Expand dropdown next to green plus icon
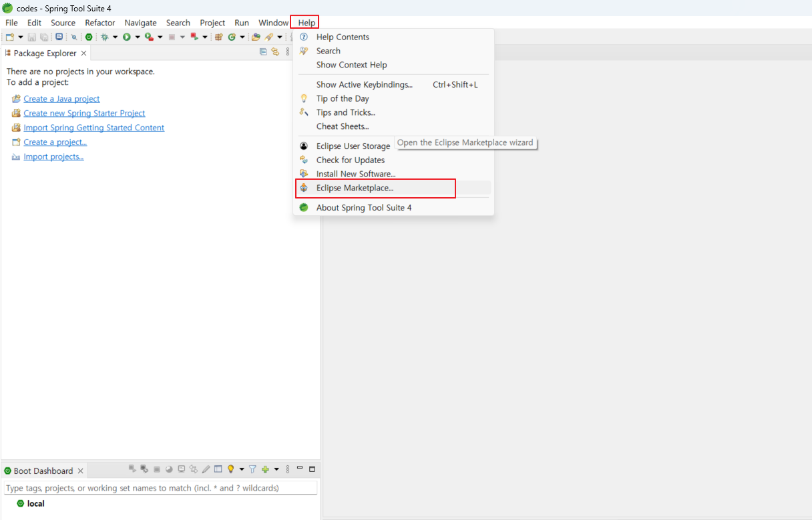This screenshot has width=812, height=520. pos(276,469)
